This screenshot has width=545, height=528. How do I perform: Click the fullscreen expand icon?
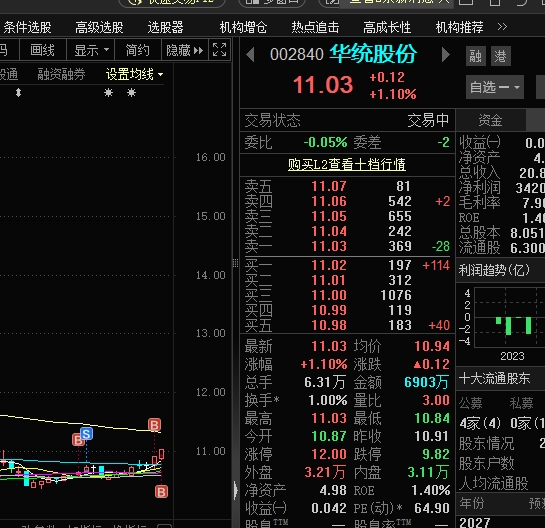click(x=219, y=50)
